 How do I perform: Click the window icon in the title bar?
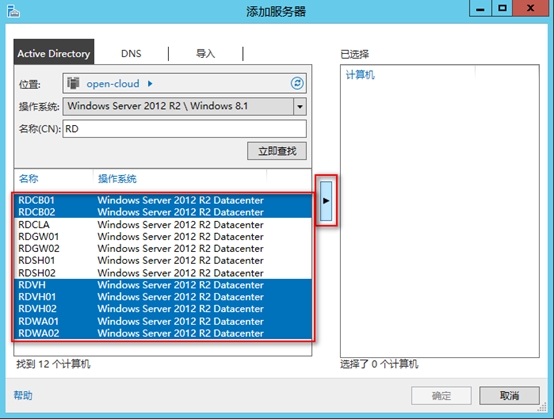[x=13, y=11]
